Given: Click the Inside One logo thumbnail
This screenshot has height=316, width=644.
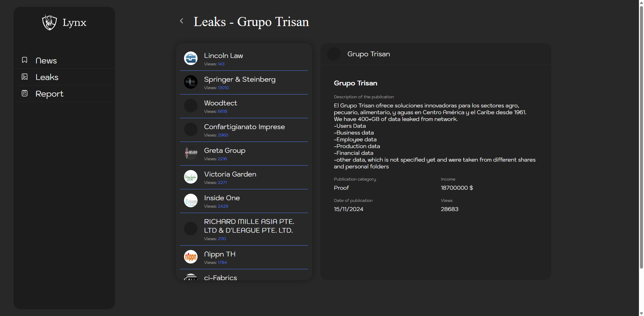Looking at the screenshot, I should click(x=191, y=201).
